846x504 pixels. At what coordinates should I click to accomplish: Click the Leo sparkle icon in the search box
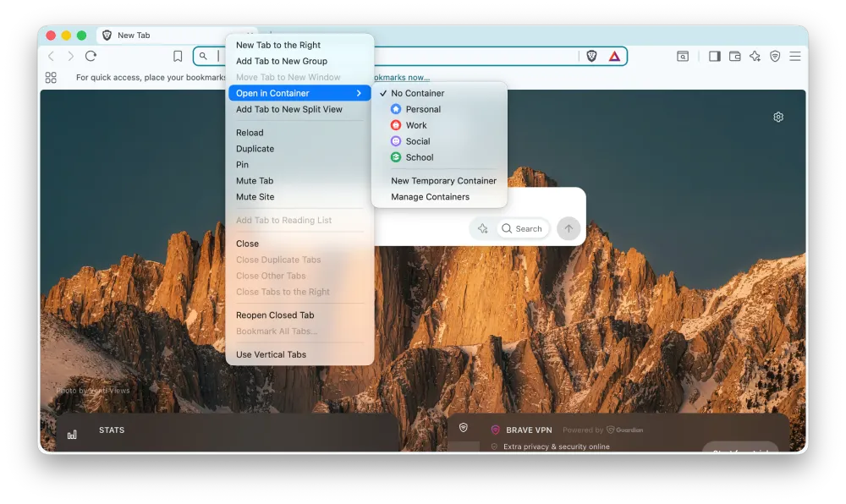(x=482, y=228)
